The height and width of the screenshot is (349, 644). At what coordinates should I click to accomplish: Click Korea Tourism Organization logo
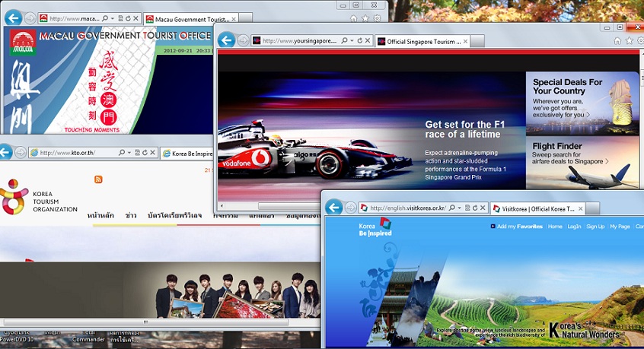point(39,198)
